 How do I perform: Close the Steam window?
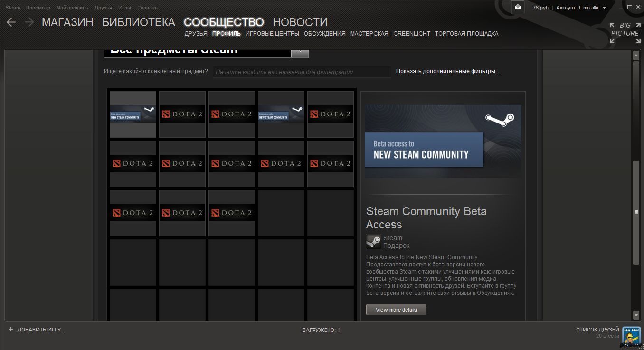[638, 7]
